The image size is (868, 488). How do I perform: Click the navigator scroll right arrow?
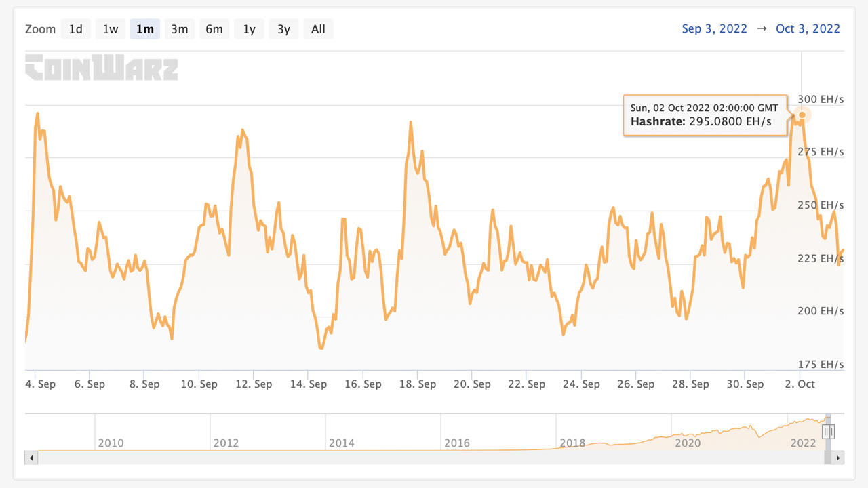pos(839,458)
